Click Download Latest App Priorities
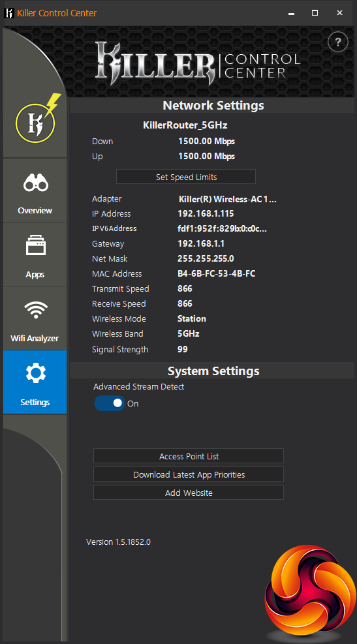 (189, 474)
